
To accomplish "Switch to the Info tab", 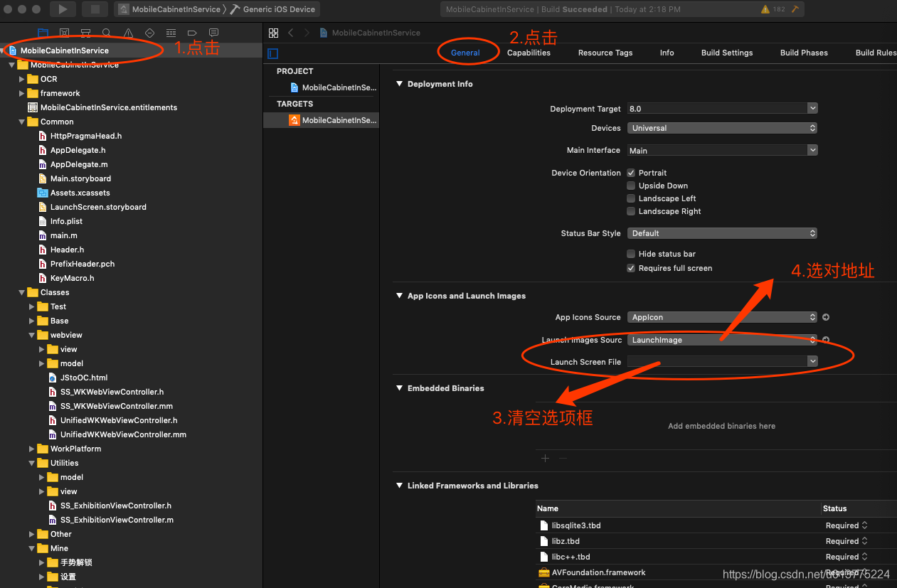I will pyautogui.click(x=667, y=53).
